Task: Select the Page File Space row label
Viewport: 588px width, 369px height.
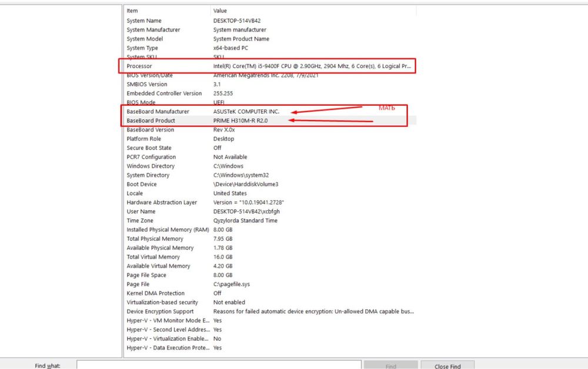Action: pyautogui.click(x=146, y=275)
